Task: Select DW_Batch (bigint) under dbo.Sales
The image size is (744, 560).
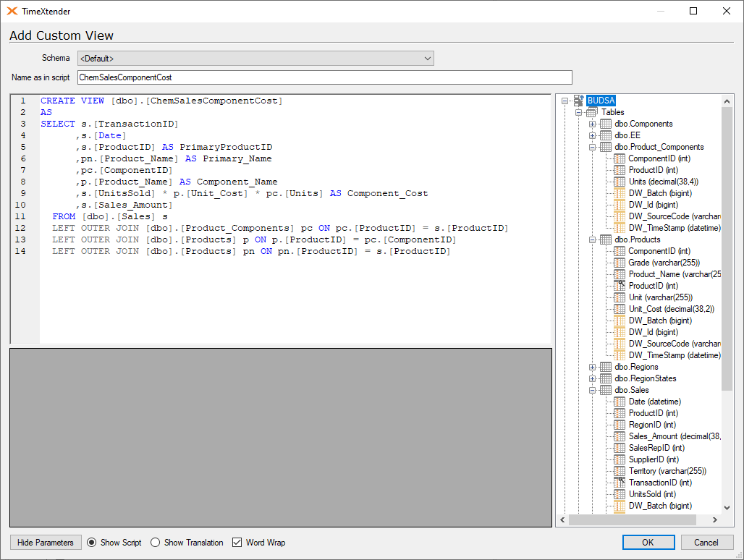Action: (660, 506)
